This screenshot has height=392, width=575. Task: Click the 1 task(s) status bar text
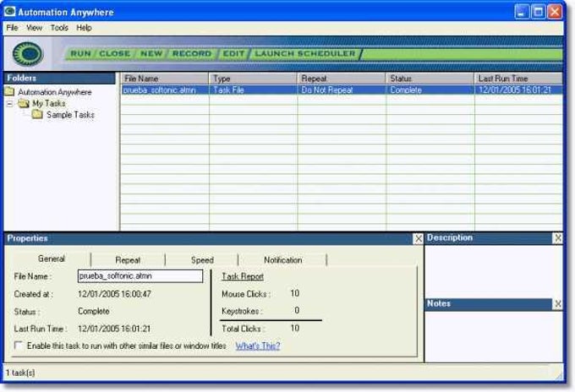20,373
